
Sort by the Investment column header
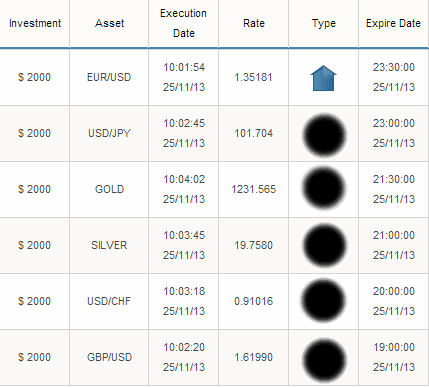tap(35, 23)
